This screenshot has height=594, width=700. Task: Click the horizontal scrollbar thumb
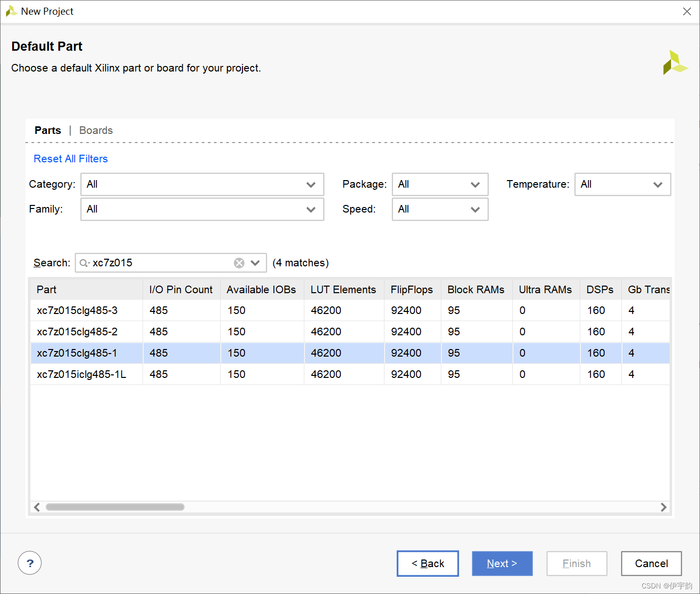coord(115,507)
